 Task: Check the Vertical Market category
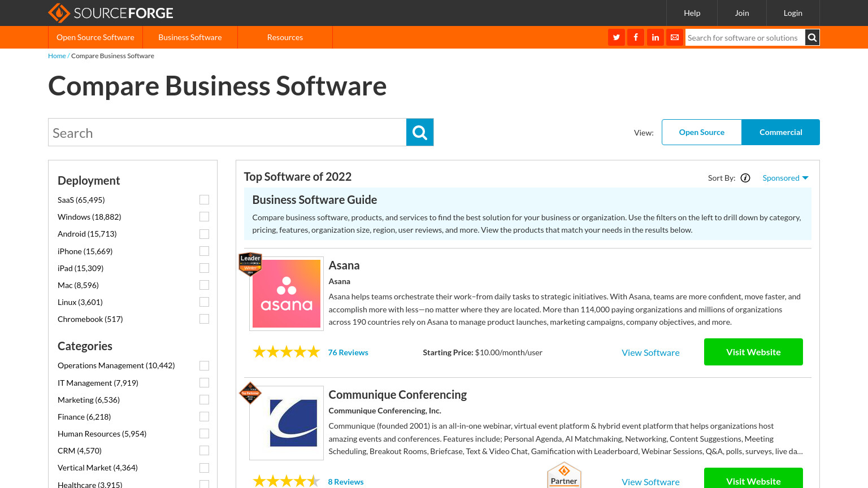click(x=204, y=468)
